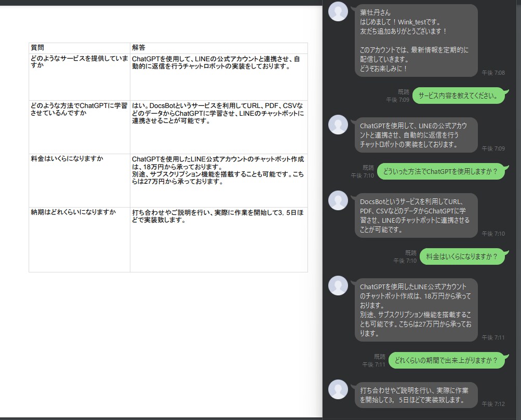The width and height of the screenshot is (521, 420).
Task: Click the avatar beside the 打ち合わせやご説明 reply
Action: (338, 389)
